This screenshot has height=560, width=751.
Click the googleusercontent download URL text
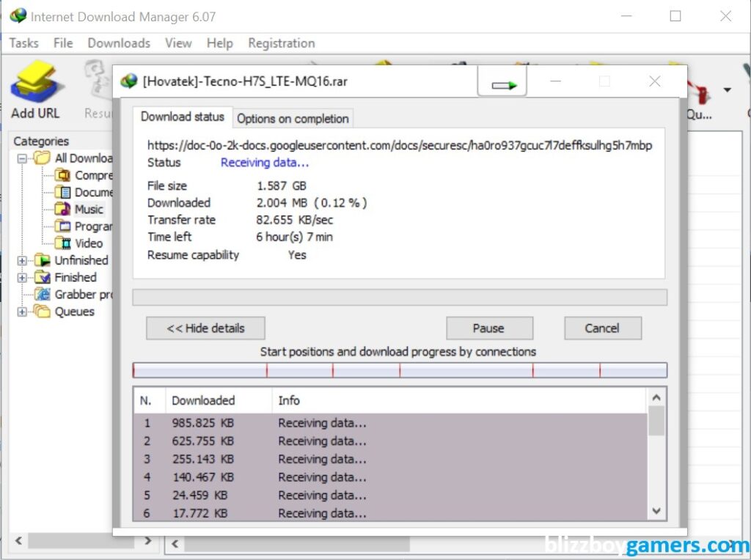tap(400, 146)
